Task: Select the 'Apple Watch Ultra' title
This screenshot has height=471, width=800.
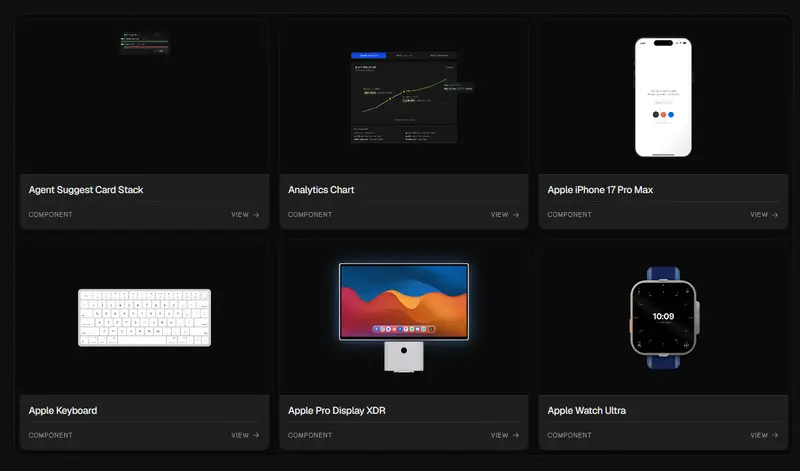Action: [x=587, y=411]
